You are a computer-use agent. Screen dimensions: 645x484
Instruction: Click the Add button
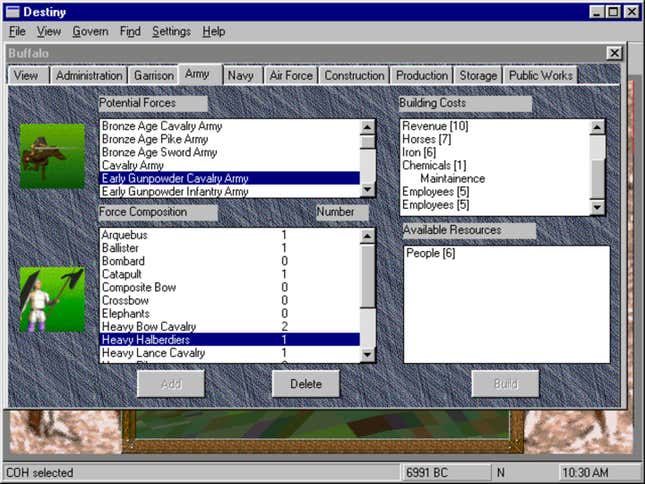pyautogui.click(x=171, y=384)
